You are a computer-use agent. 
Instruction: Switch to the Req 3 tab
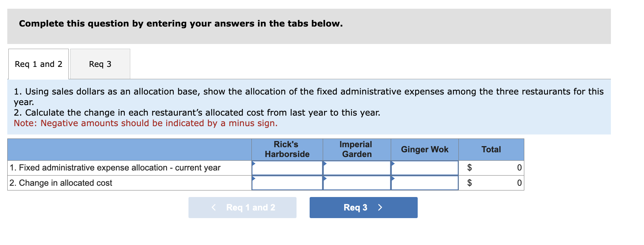pyautogui.click(x=100, y=64)
